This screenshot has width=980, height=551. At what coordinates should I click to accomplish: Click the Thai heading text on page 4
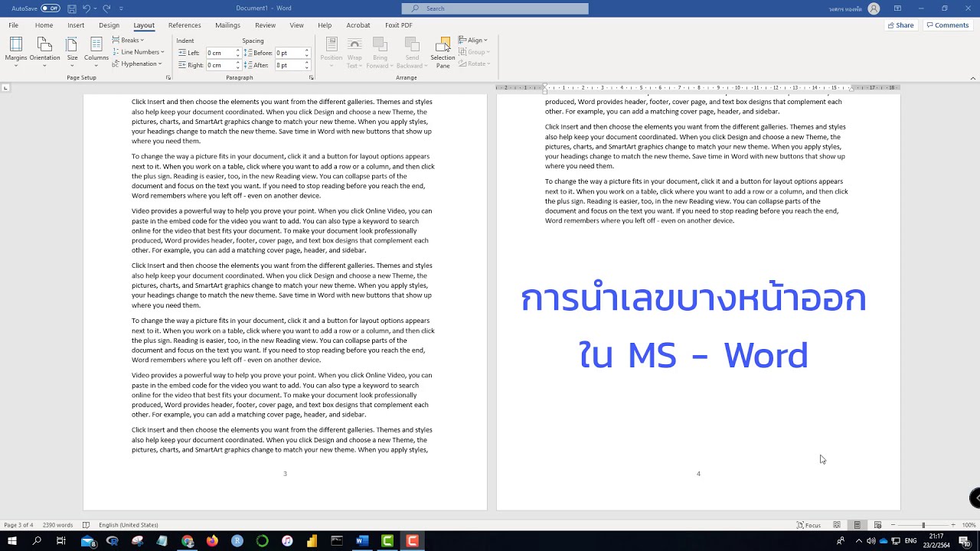click(694, 327)
